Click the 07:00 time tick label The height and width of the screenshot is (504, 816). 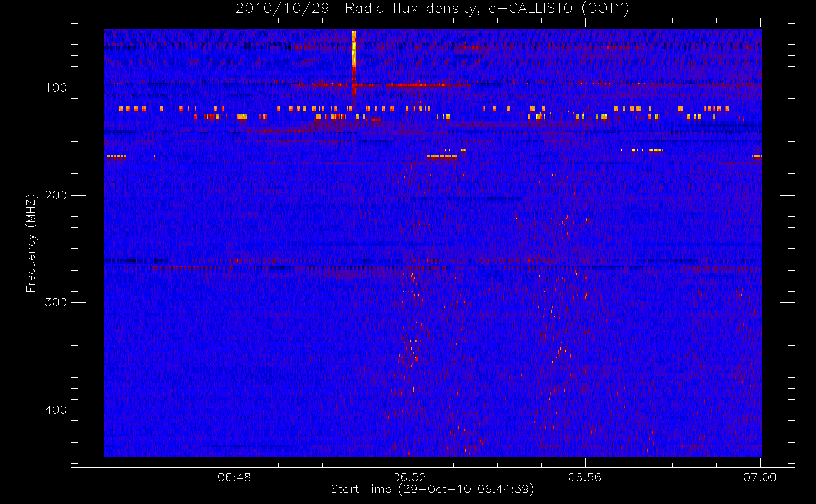pyautogui.click(x=760, y=477)
